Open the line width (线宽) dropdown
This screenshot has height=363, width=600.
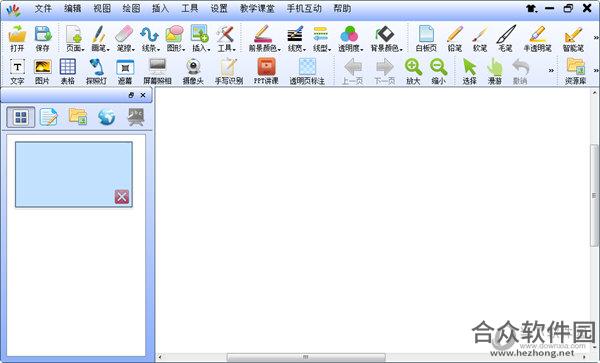[296, 37]
